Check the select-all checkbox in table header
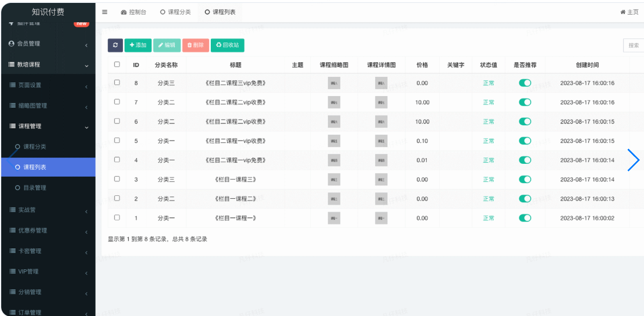This screenshot has width=644, height=316. (117, 65)
